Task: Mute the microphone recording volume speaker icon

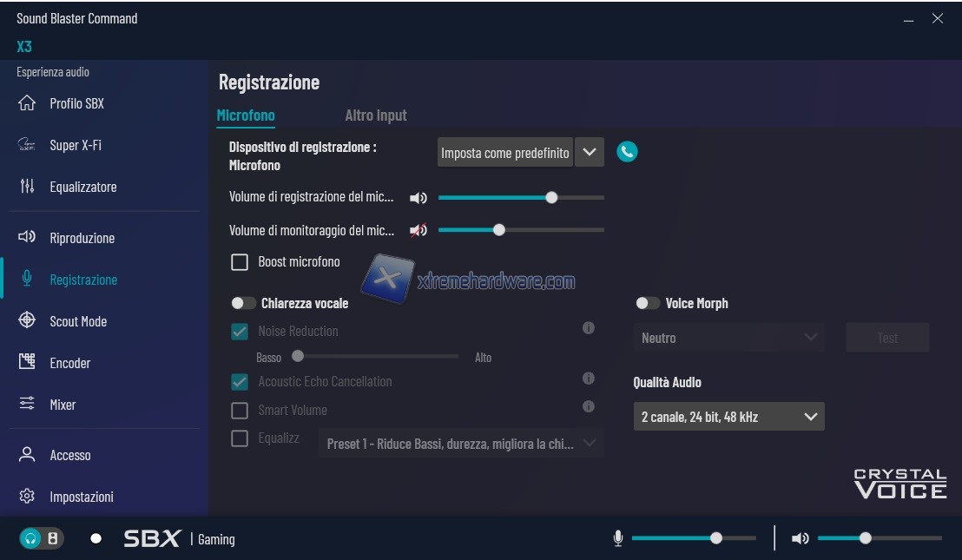Action: pos(418,198)
